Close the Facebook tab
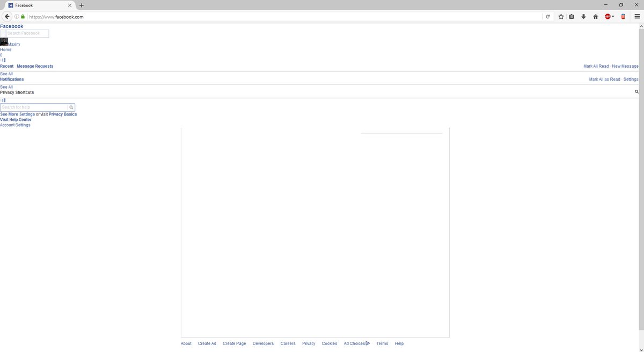Image resolution: width=644 pixels, height=352 pixels. 70,5
